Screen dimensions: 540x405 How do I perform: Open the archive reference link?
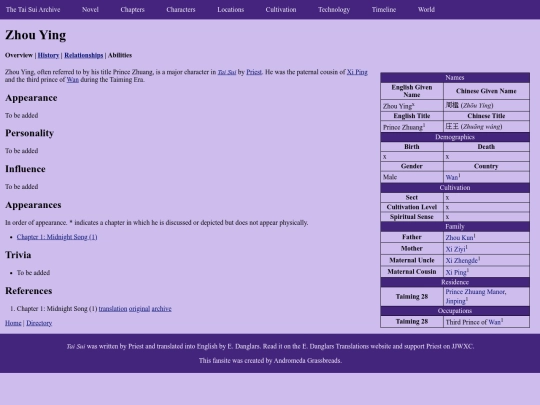(x=162, y=309)
